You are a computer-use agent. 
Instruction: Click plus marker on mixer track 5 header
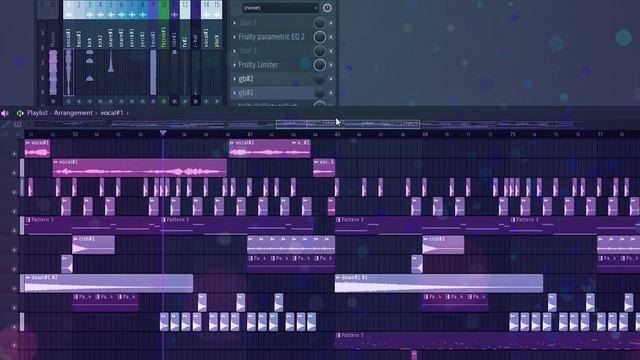(111, 15)
